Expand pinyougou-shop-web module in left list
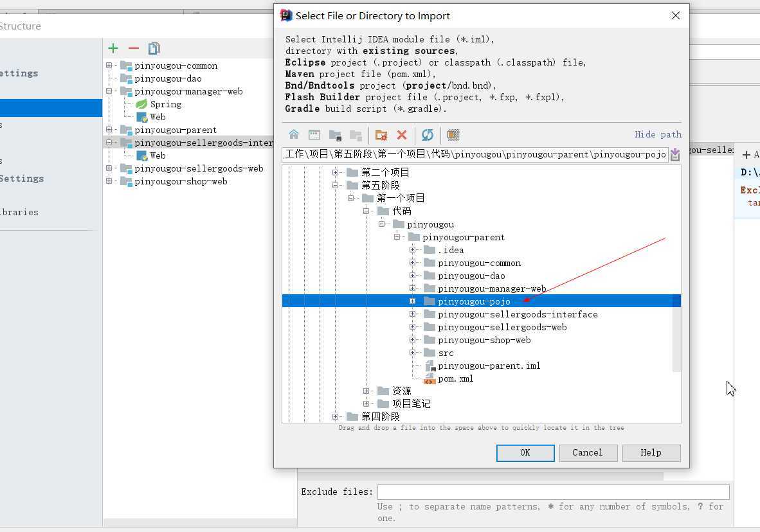Viewport: 760px width, 532px height. [109, 181]
